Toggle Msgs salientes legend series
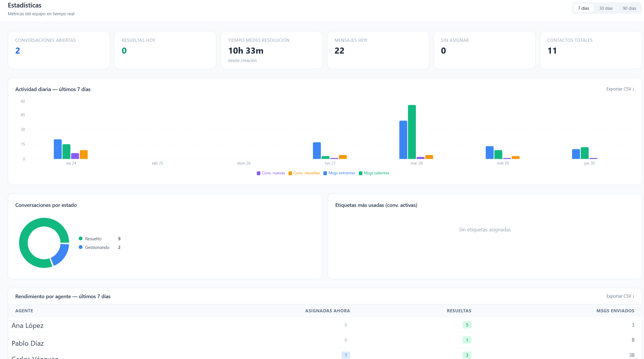The image size is (644, 359). (x=374, y=173)
